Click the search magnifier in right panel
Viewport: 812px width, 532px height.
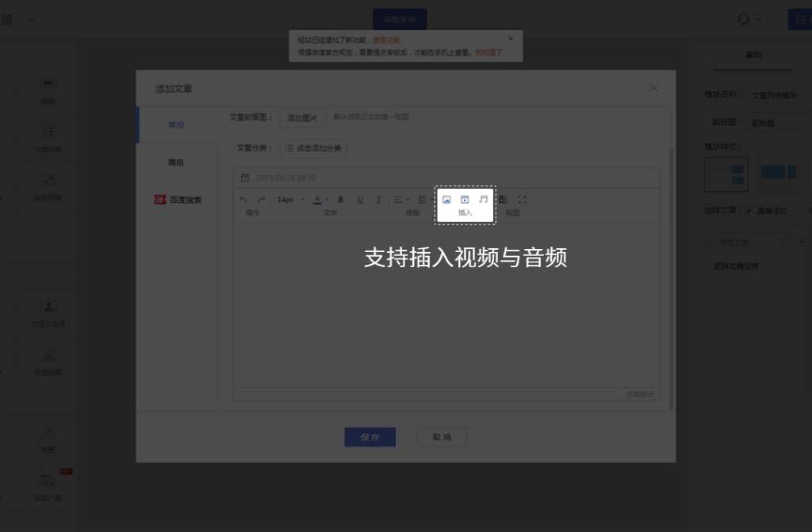click(784, 242)
